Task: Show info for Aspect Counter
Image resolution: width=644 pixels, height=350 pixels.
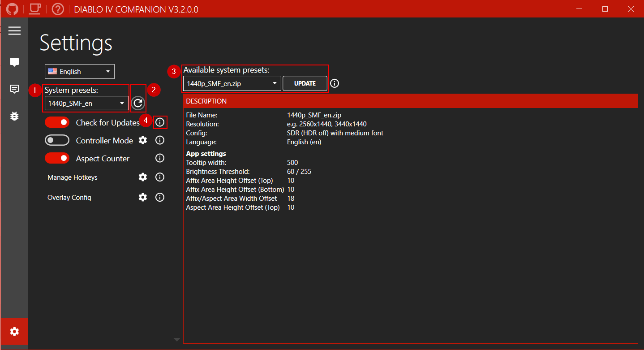Action: (x=160, y=158)
